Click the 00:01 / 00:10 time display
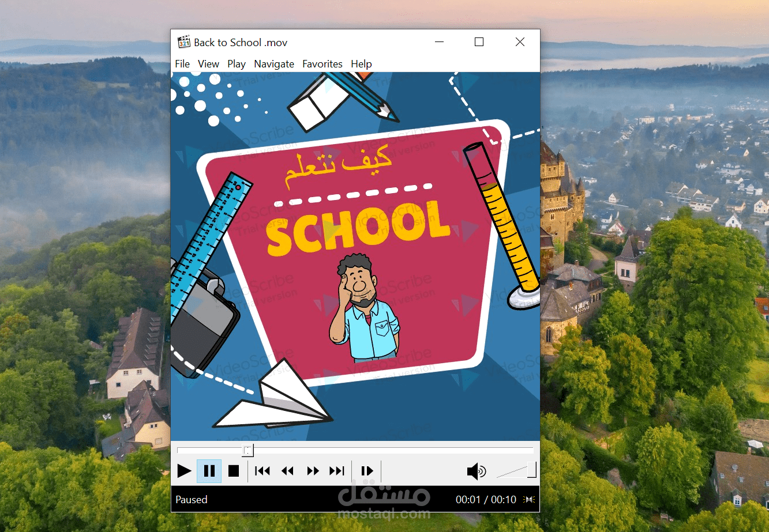Screen dimensions: 769x532 tap(486, 500)
